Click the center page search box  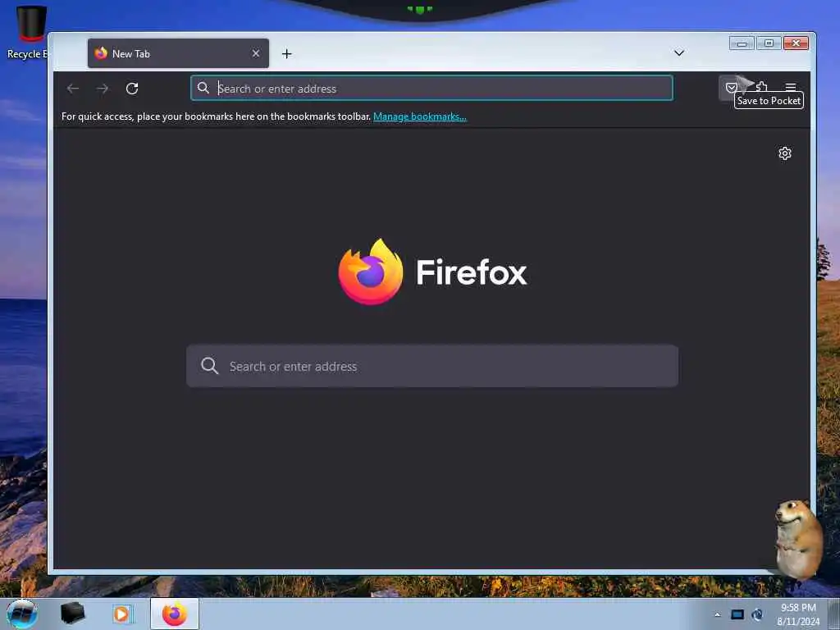click(432, 366)
